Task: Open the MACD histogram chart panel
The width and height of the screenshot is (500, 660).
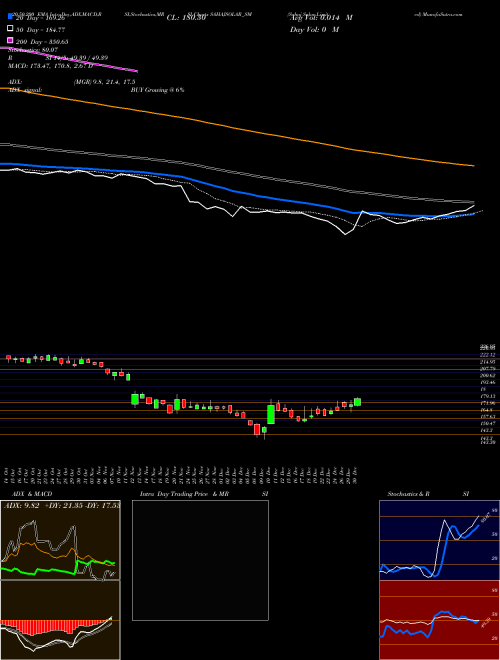Action: coord(60,620)
